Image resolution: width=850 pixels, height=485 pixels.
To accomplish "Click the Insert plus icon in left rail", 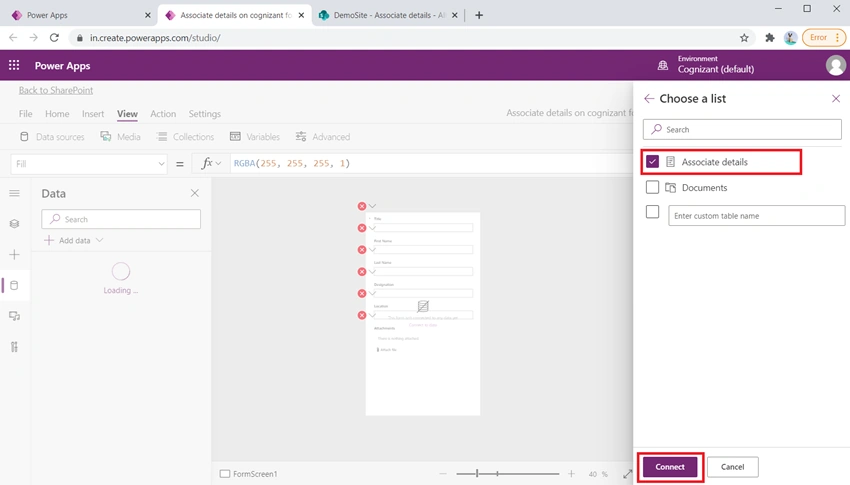I will [x=15, y=255].
